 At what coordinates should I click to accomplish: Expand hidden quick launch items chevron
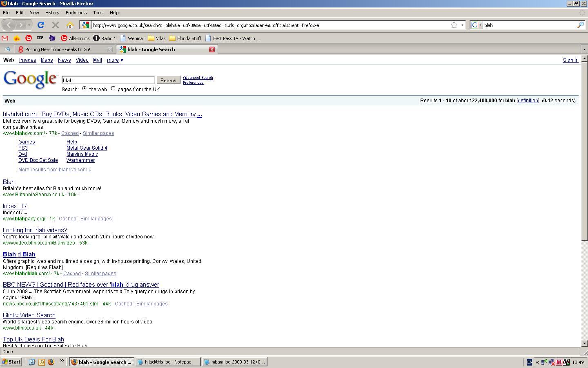pos(62,361)
